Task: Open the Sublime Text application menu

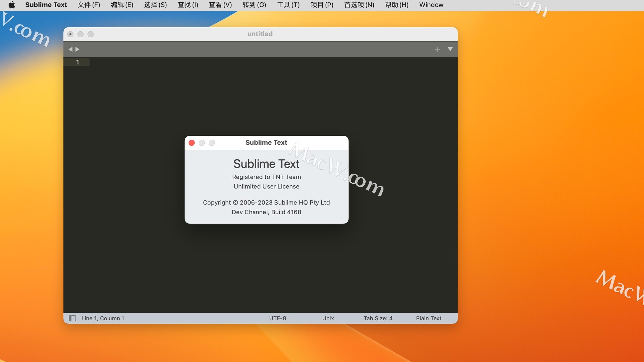Action: (46, 5)
